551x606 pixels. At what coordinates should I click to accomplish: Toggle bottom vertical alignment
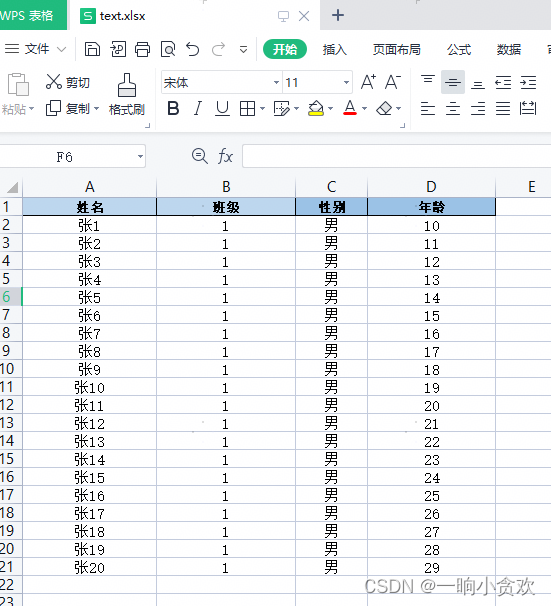(x=478, y=84)
